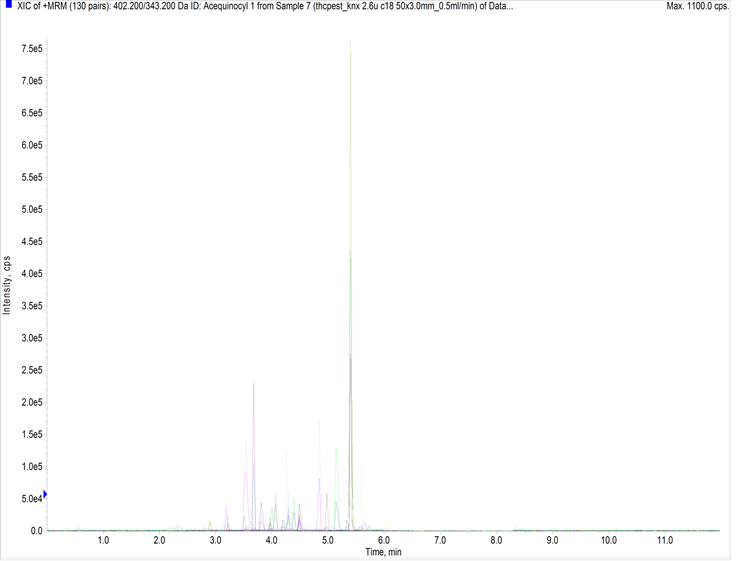Viewport: 750px width, 561px height.
Task: Click the tallest peak near 5.4 min
Action: 351,285
